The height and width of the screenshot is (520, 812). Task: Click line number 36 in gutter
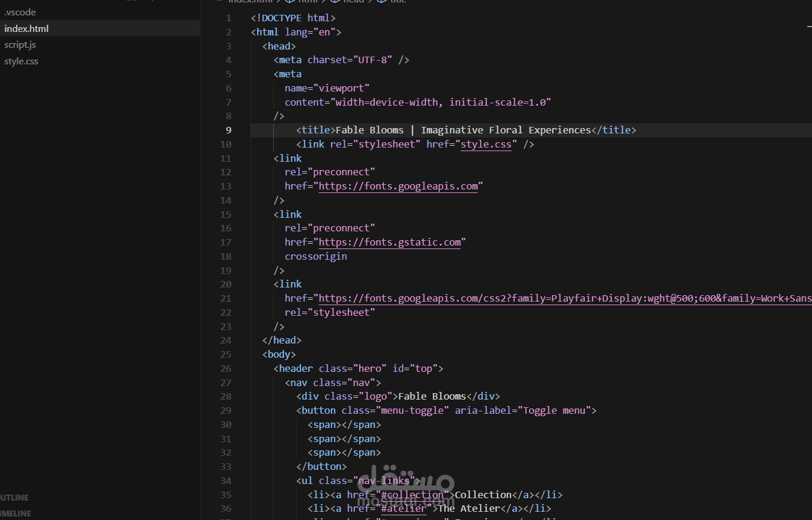point(226,508)
